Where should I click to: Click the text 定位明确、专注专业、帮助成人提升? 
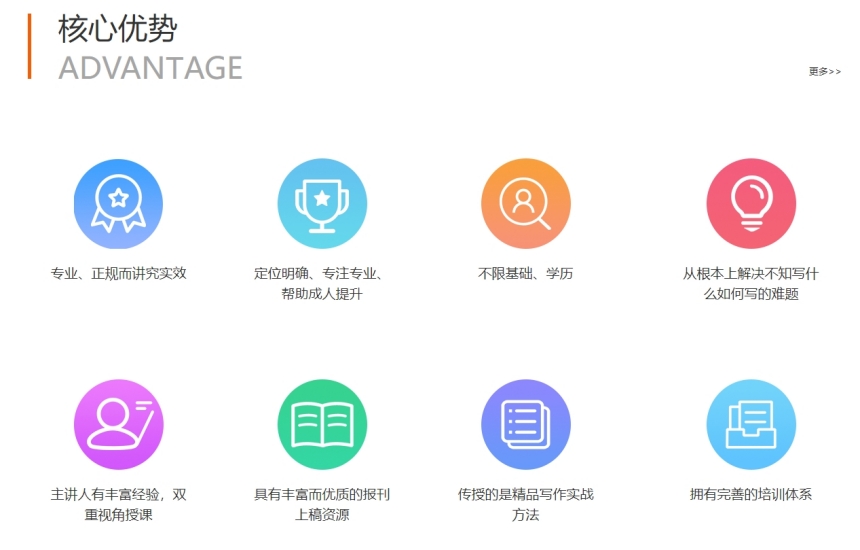pyautogui.click(x=321, y=283)
